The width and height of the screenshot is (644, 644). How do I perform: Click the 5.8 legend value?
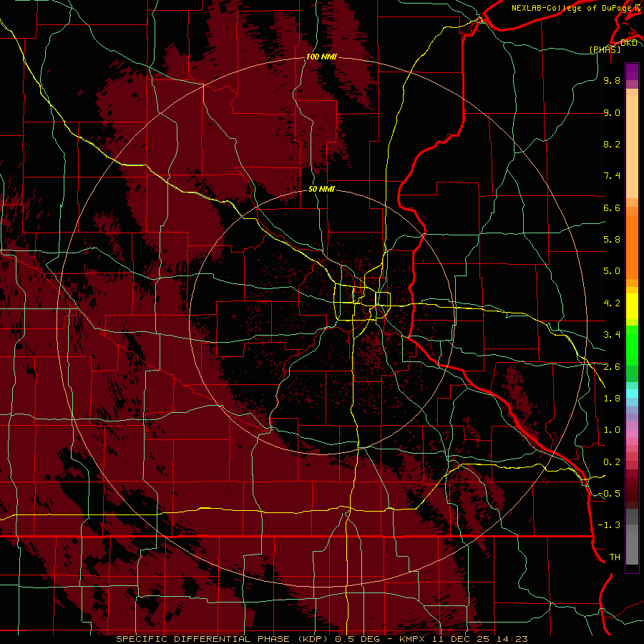(x=612, y=240)
